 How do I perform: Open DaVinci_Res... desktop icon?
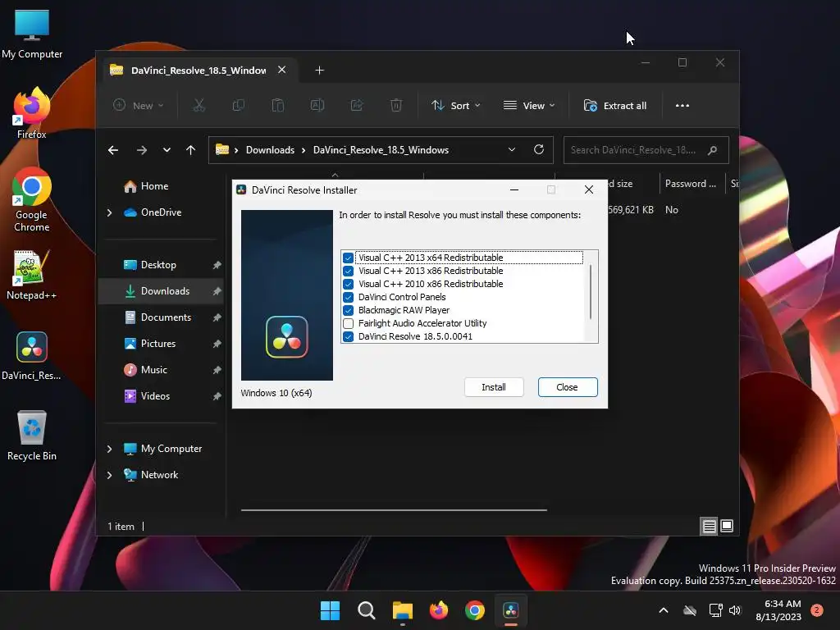pos(32,356)
